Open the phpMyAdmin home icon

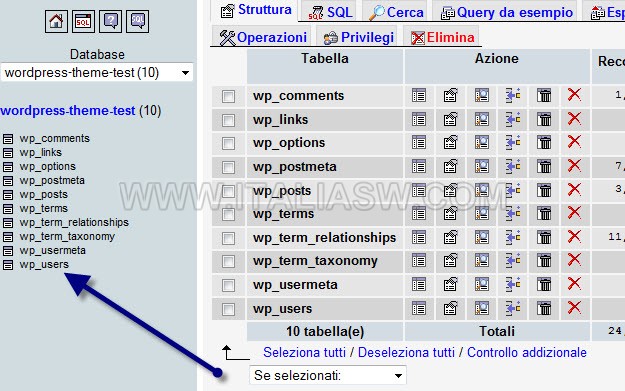tap(56, 21)
